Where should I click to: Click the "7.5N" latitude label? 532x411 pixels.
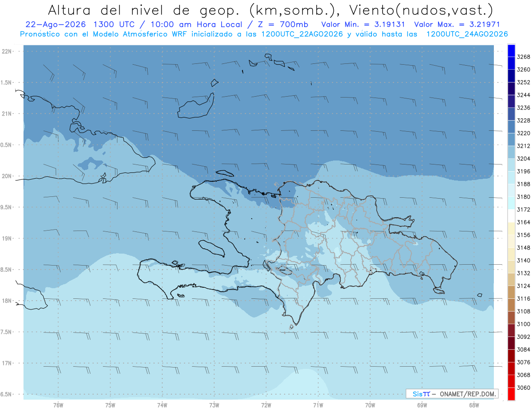click(6, 332)
